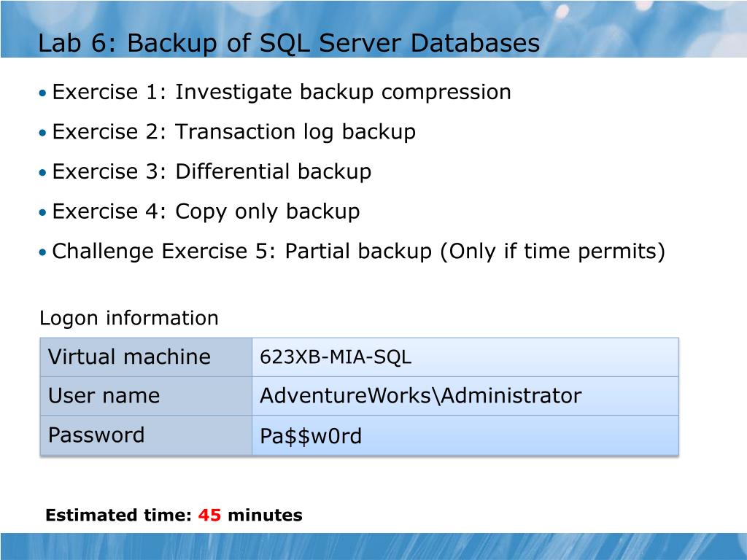Click the bullet before Exercise 1
The height and width of the screenshot is (560, 747).
[43, 93]
